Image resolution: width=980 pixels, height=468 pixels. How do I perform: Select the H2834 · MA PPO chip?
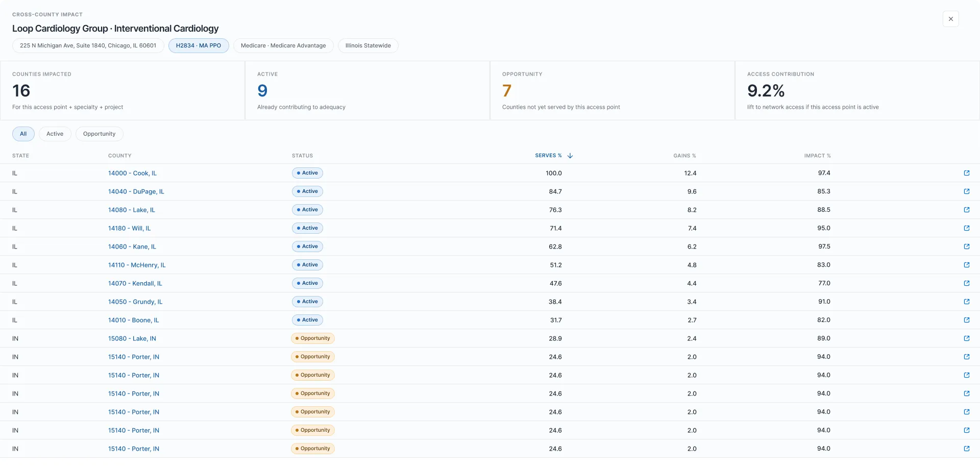(x=199, y=45)
